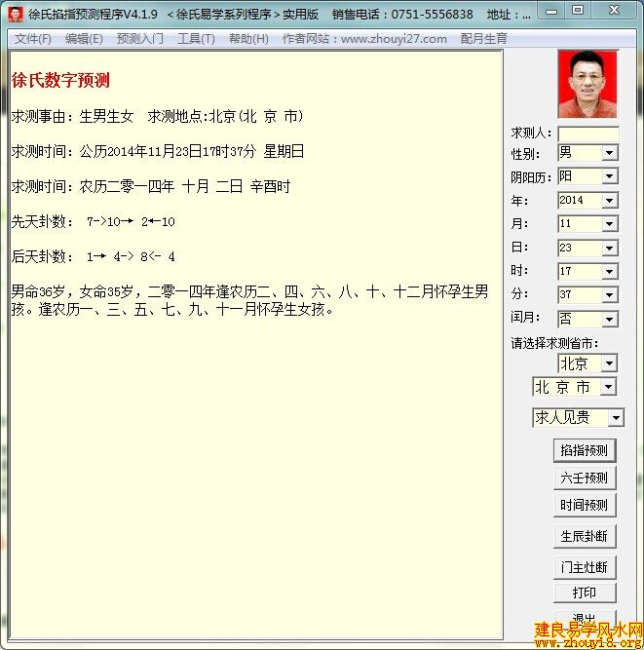Expand the city dropdown showing 北 京 市
This screenshot has width=644, height=650.
608,387
